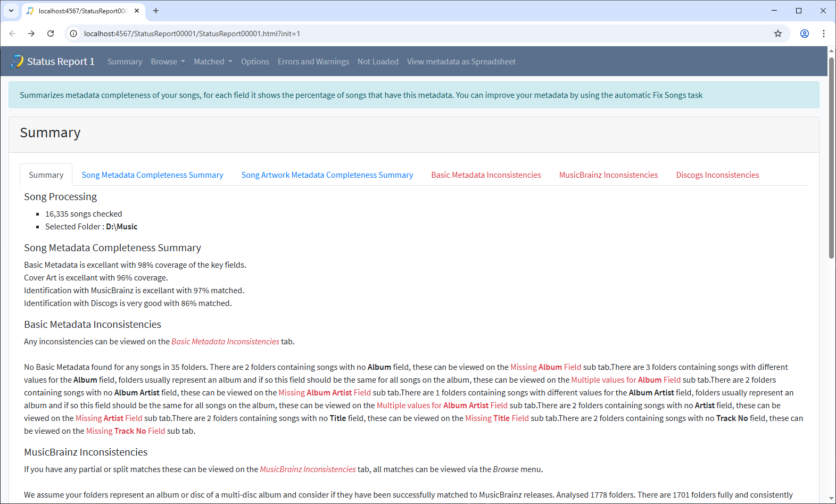Open the Options navbar item

255,62
